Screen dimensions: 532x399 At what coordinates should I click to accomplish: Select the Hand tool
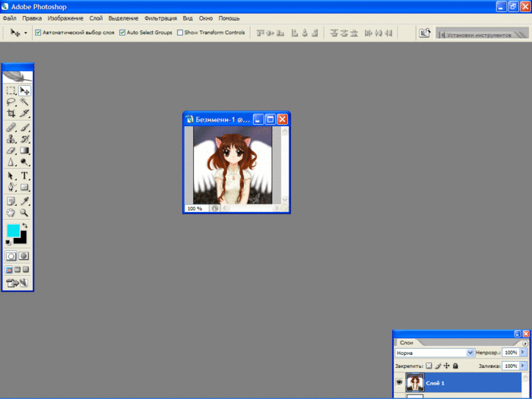tap(11, 213)
